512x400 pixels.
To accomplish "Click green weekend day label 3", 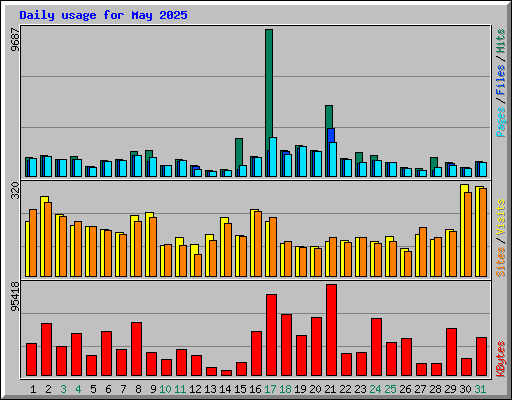I will [x=63, y=389].
